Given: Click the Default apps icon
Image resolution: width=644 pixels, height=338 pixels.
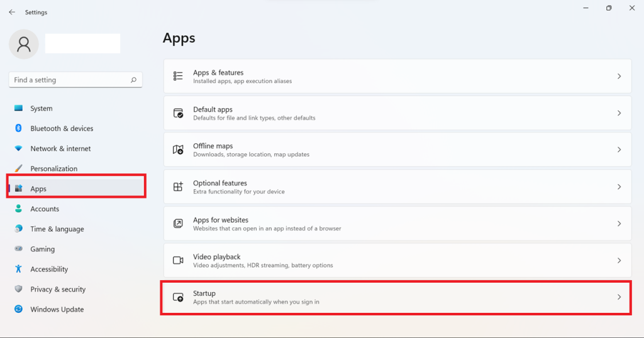Looking at the screenshot, I should (178, 113).
